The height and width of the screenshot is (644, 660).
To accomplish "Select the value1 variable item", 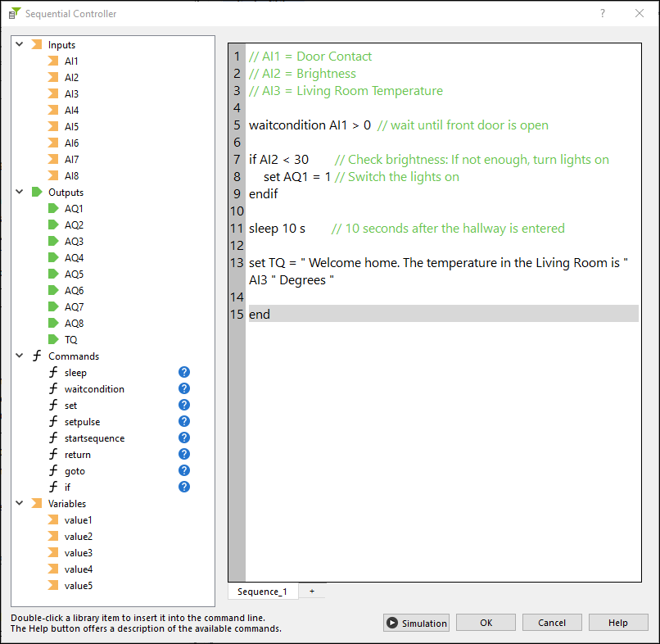I will (78, 520).
